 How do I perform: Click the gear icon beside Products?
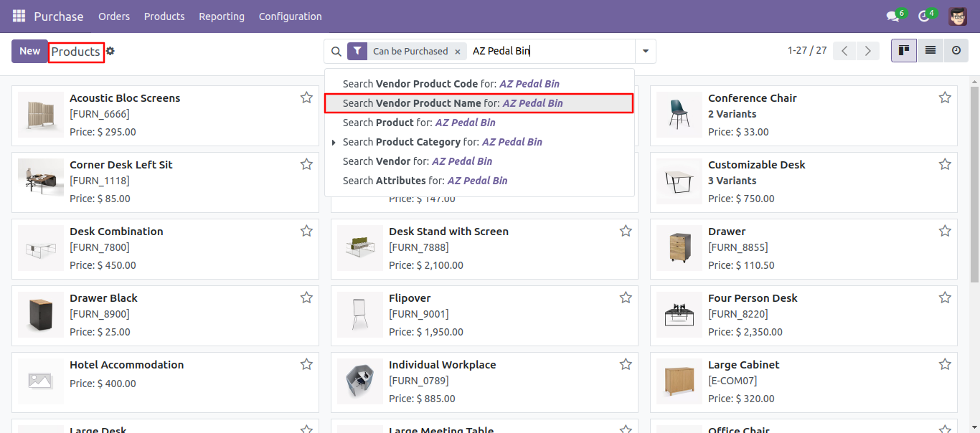pyautogui.click(x=110, y=51)
